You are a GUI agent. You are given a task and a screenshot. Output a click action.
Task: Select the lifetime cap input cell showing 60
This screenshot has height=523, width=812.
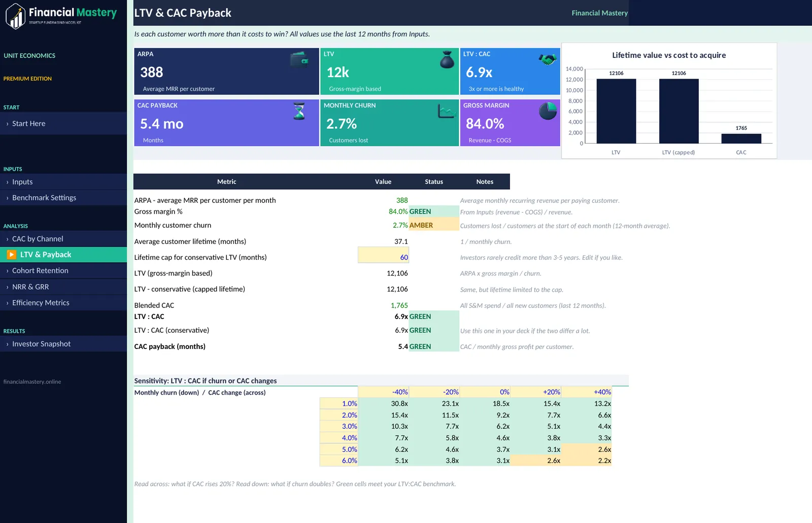383,255
